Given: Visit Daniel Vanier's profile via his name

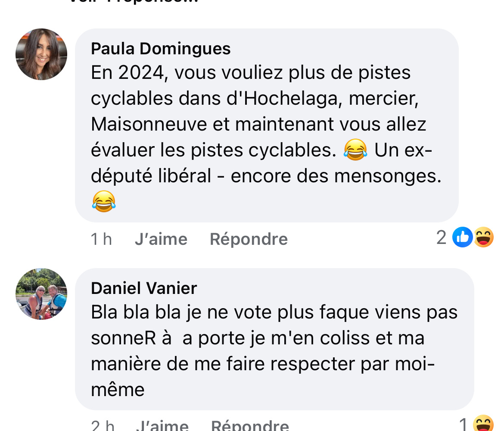Looking at the screenshot, I should pyautogui.click(x=144, y=288).
